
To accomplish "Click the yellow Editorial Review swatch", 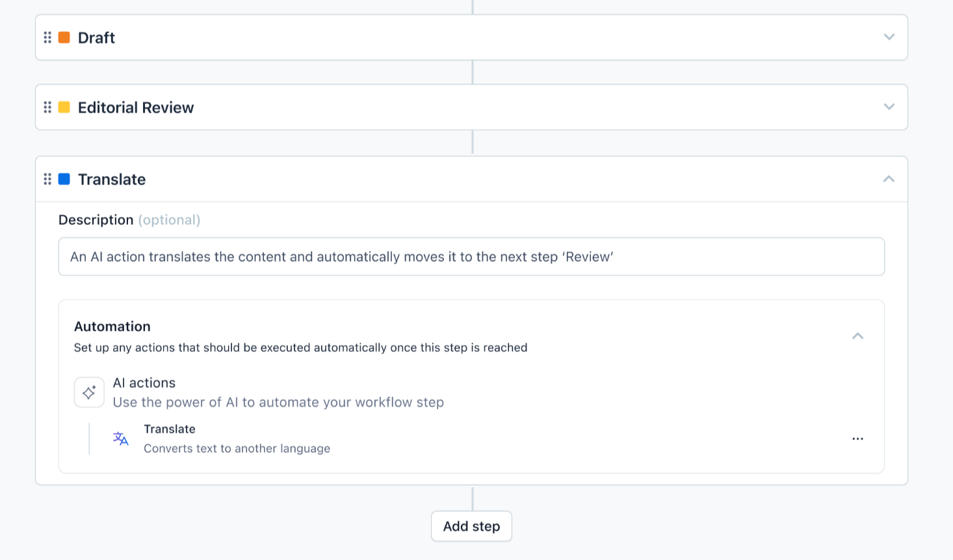I will (x=64, y=107).
